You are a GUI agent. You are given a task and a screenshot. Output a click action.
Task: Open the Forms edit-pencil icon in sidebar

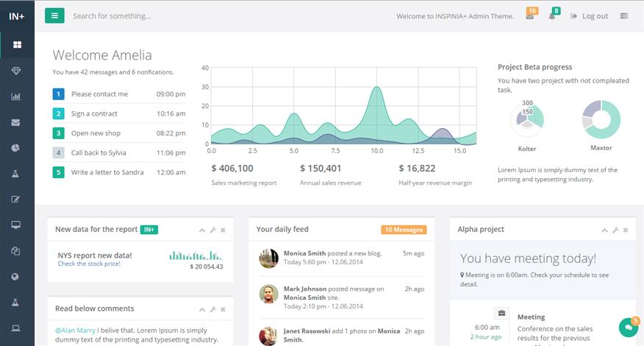tap(16, 200)
